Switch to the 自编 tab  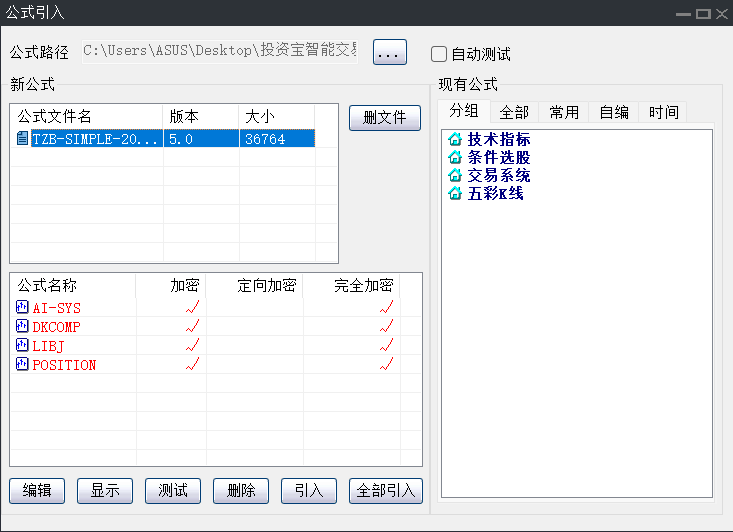[x=614, y=112]
